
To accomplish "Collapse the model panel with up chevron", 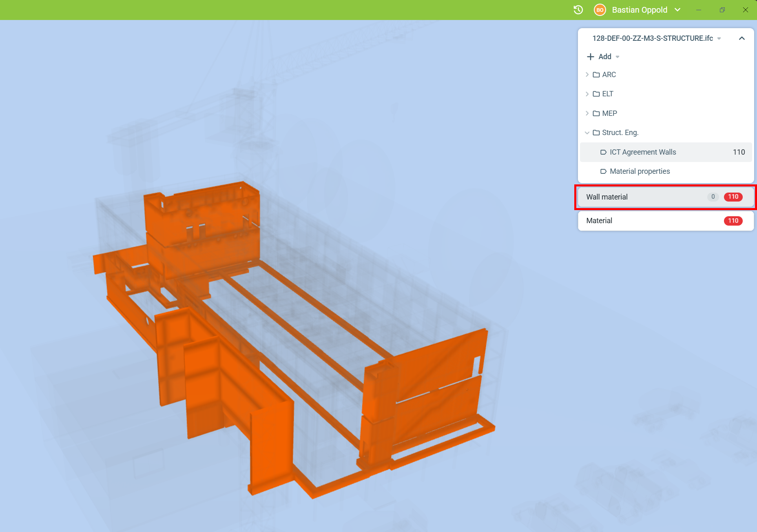I will coord(742,38).
